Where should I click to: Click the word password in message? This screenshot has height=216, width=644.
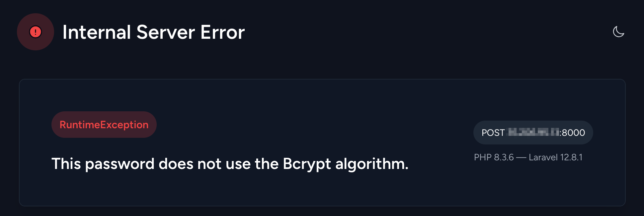click(x=120, y=164)
